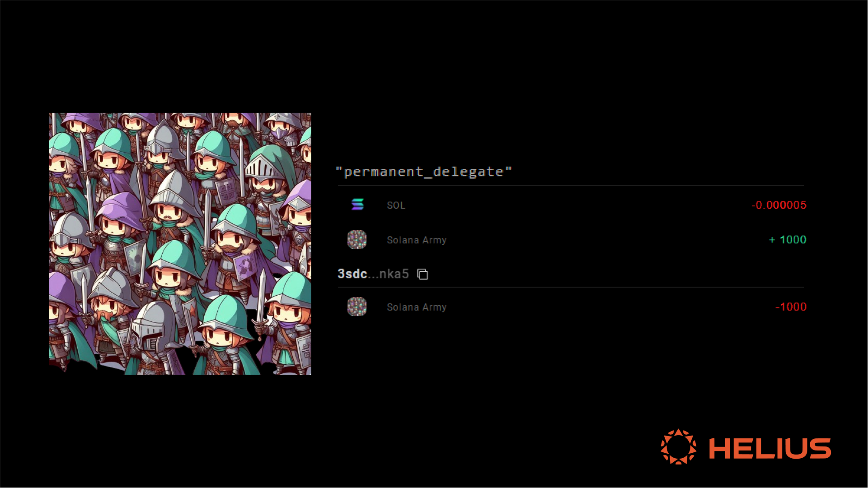
Task: Click the Helius sun logo icon
Action: [x=678, y=447]
